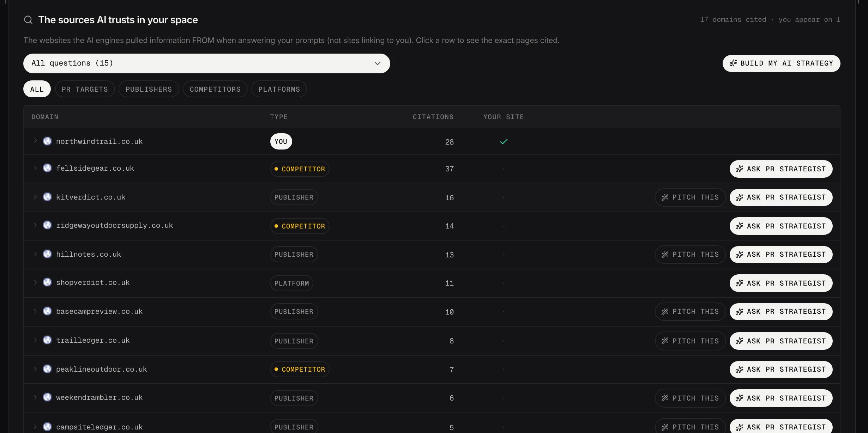Click the globe icon for ridgewayoutdoorsupply.co.uk
868x433 pixels.
[47, 225]
